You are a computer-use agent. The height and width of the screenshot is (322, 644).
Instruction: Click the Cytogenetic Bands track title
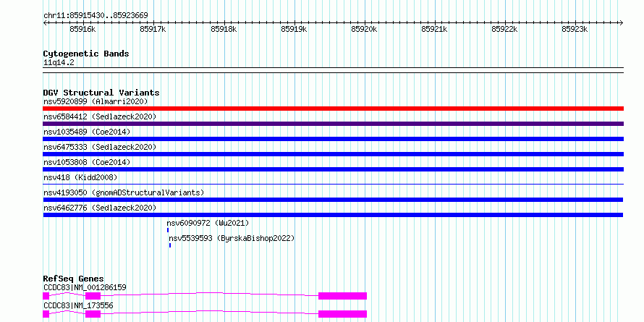(86, 54)
